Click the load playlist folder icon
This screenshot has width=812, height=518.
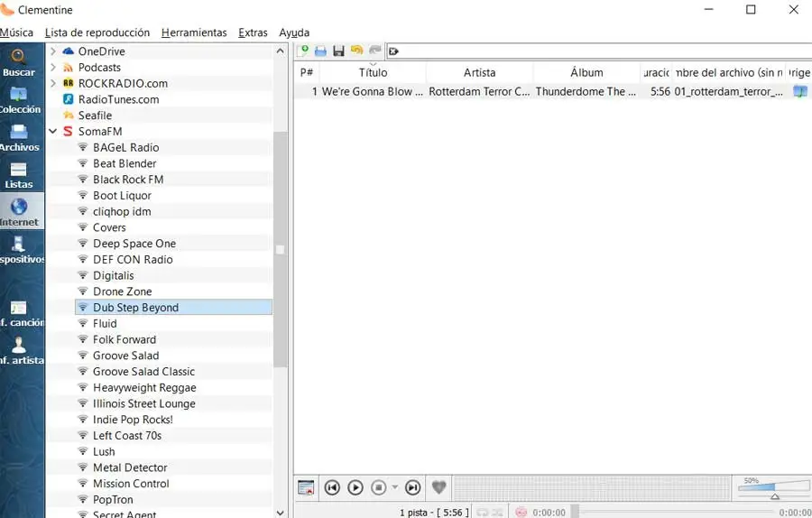(320, 51)
